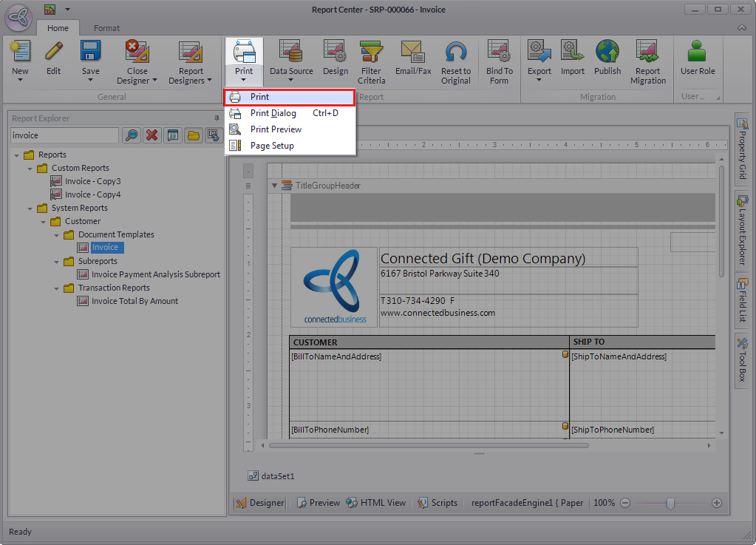The width and height of the screenshot is (756, 545).
Task: Switch to the Format ribbon tab
Action: tap(106, 28)
